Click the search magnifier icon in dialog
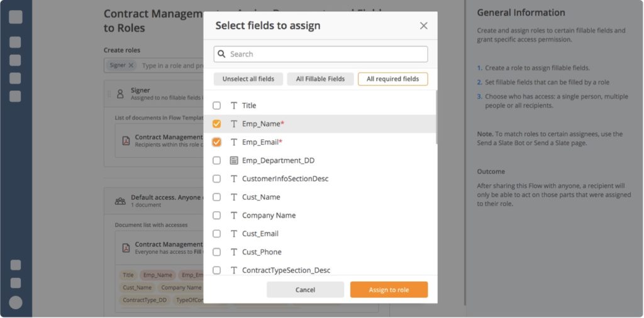Viewport: 644px width, 318px height. (x=221, y=54)
